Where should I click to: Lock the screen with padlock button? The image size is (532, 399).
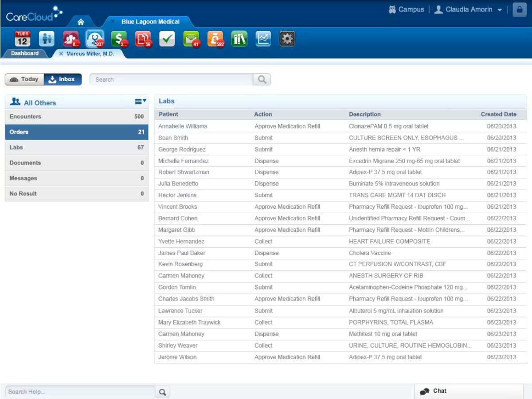click(x=519, y=10)
